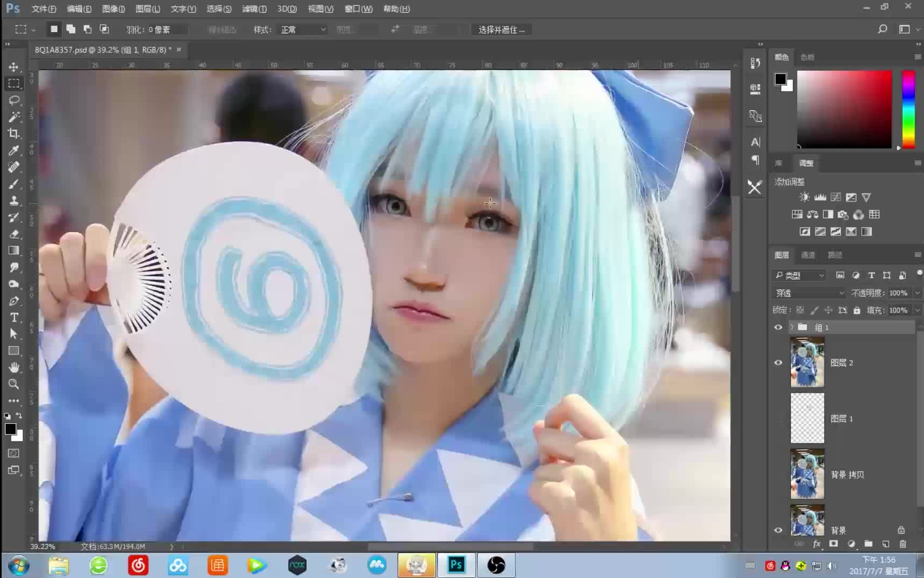Swap foreground and background colors
924x578 pixels.
(x=19, y=415)
